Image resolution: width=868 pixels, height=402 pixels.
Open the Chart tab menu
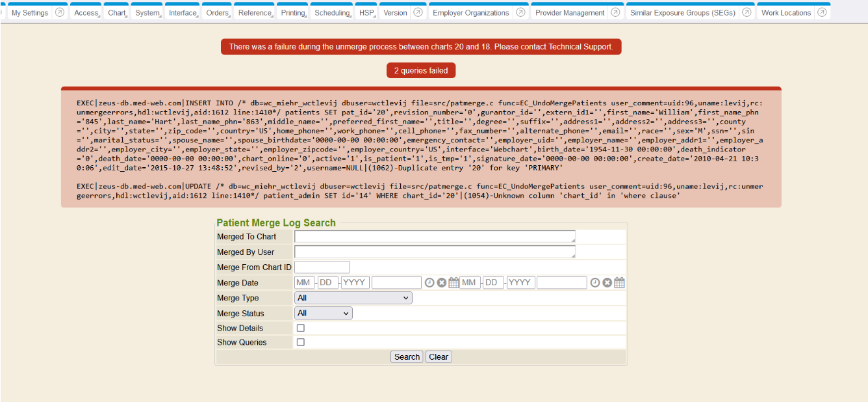pyautogui.click(x=117, y=13)
